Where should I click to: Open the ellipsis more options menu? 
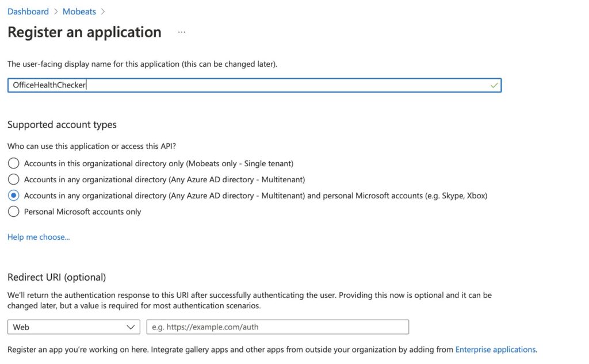181,32
